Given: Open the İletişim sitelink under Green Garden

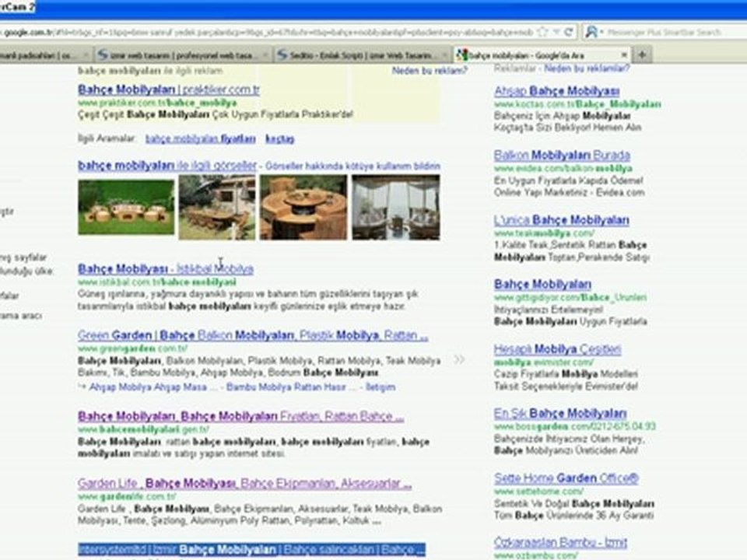Looking at the screenshot, I should pyautogui.click(x=381, y=387).
